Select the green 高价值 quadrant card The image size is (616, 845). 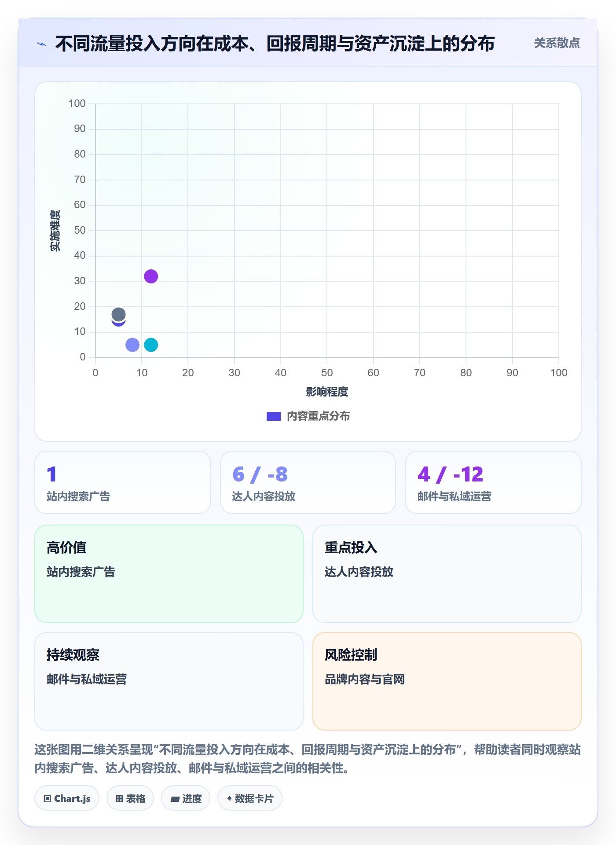tap(169, 574)
